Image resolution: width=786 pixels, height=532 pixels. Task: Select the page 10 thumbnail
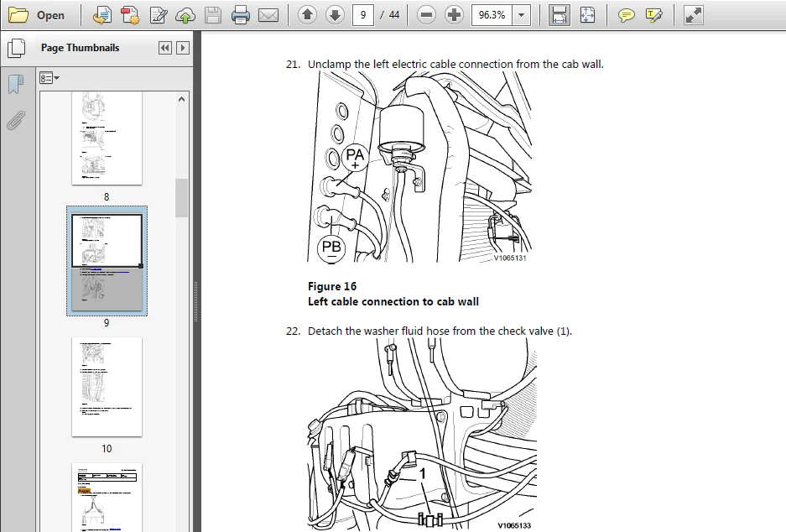coord(107,387)
